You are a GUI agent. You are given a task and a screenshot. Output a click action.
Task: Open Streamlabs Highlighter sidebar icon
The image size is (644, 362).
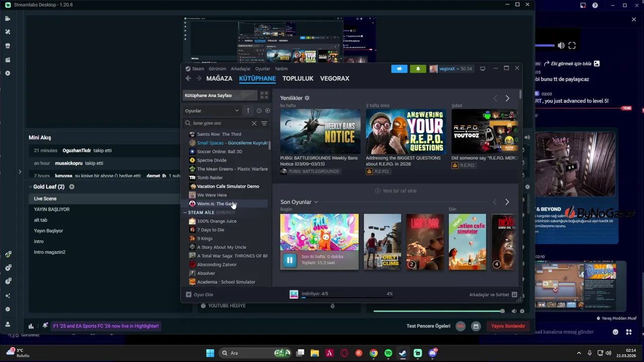point(8,60)
